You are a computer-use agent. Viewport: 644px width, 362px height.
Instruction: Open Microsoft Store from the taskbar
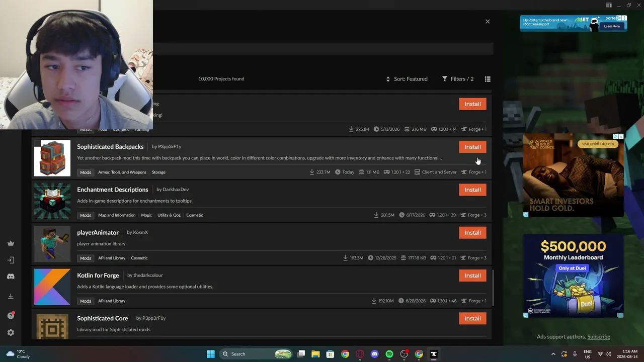[330, 354]
